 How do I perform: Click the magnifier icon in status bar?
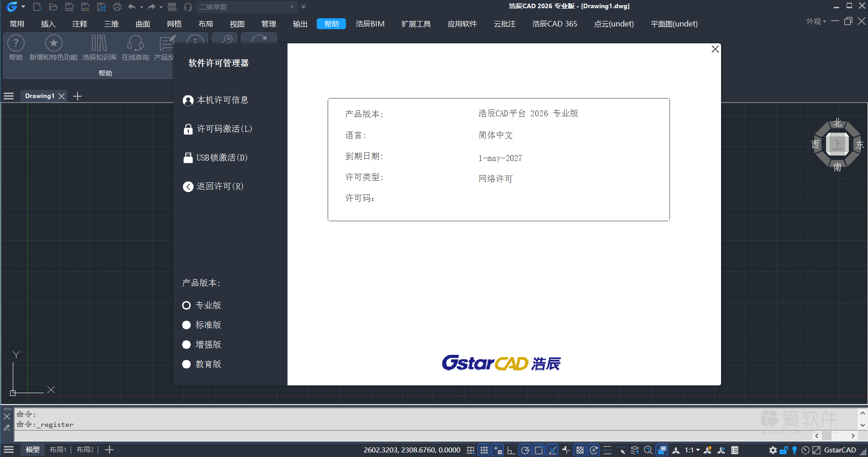pos(648,450)
